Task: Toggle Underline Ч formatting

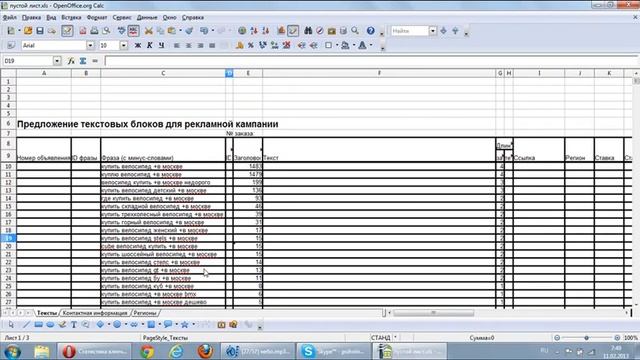Action: click(161, 45)
